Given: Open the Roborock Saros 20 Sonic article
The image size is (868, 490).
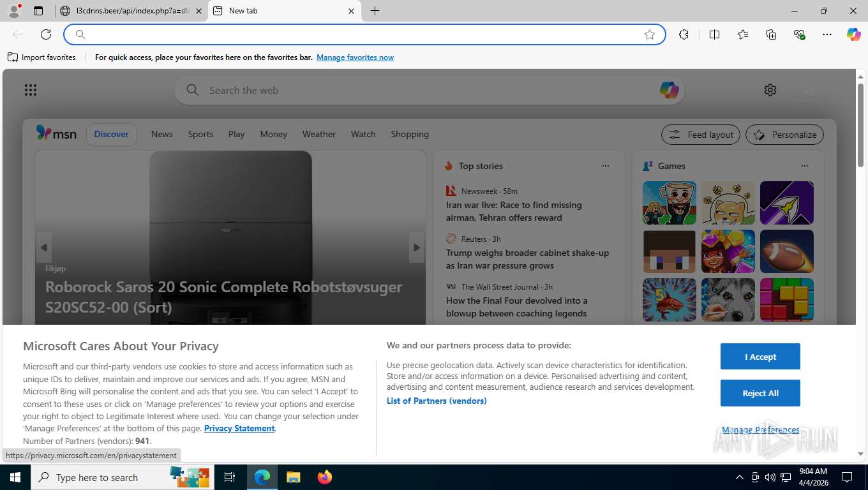Looking at the screenshot, I should pyautogui.click(x=224, y=297).
